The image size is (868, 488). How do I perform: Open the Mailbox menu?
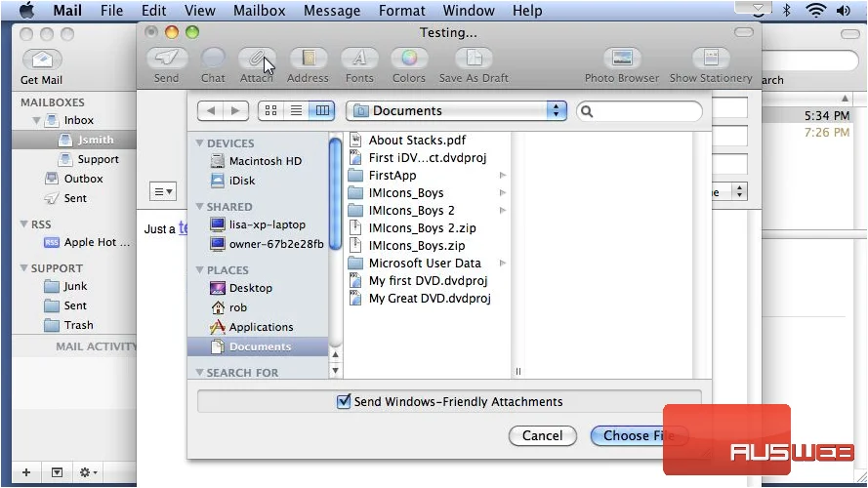tap(259, 11)
